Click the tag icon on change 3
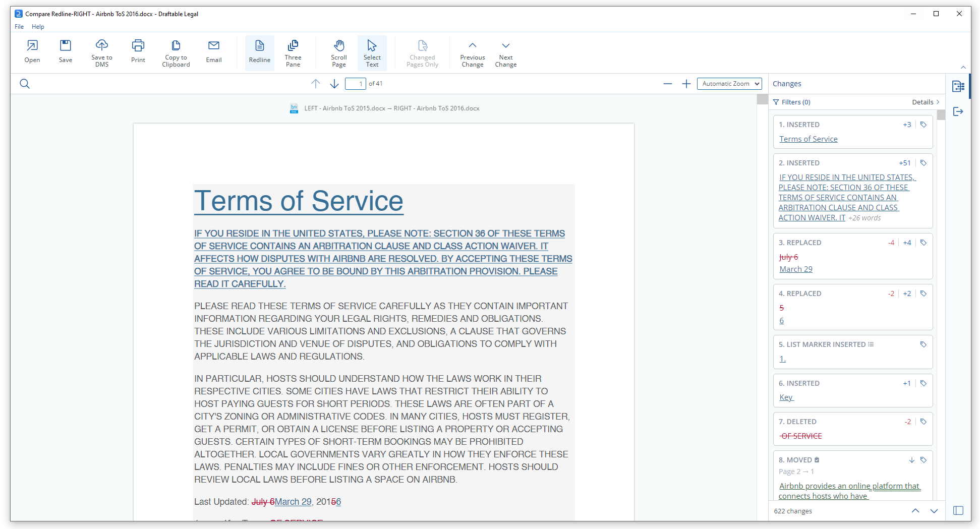The image size is (980, 529). tap(924, 243)
